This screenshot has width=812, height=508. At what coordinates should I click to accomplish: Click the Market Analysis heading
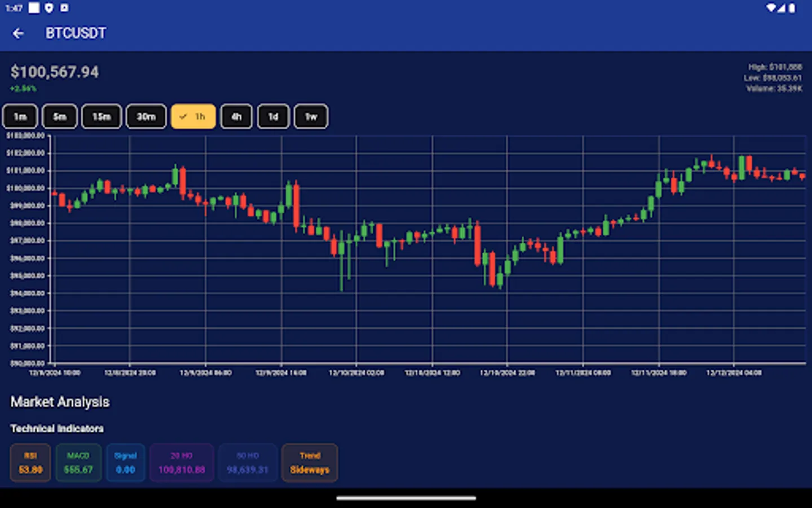(x=60, y=402)
